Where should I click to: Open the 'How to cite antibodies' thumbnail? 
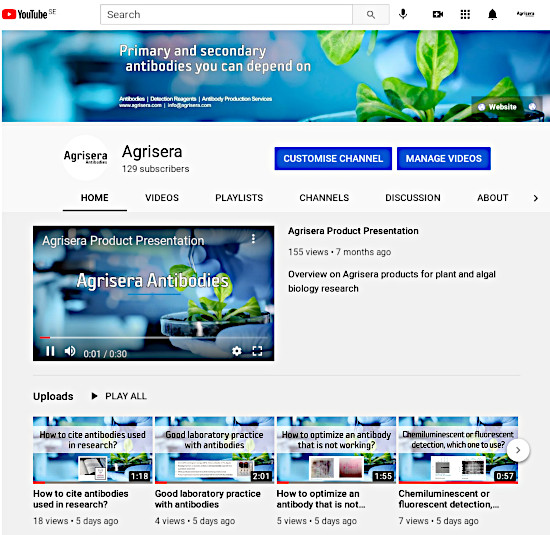(93, 450)
